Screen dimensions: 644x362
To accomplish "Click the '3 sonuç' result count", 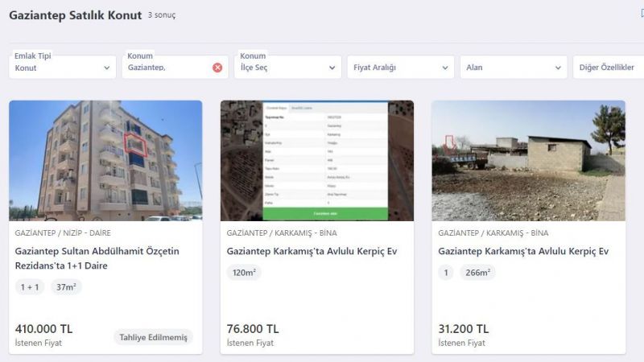I will coord(162,15).
